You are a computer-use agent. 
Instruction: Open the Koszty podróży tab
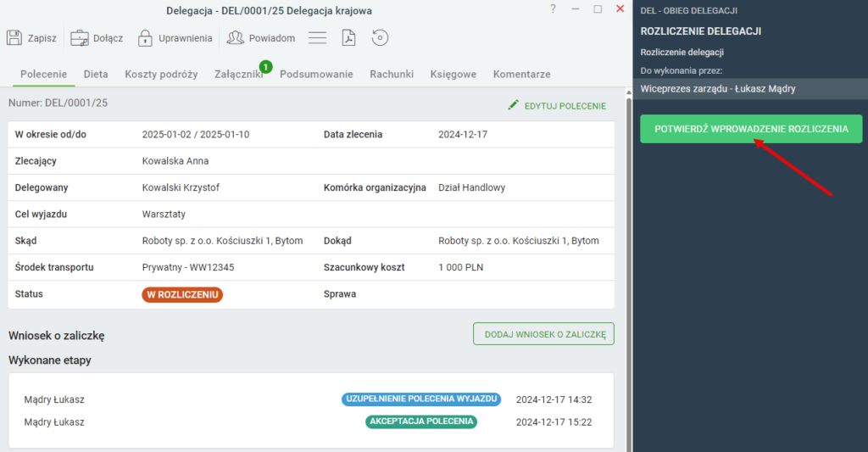click(161, 75)
